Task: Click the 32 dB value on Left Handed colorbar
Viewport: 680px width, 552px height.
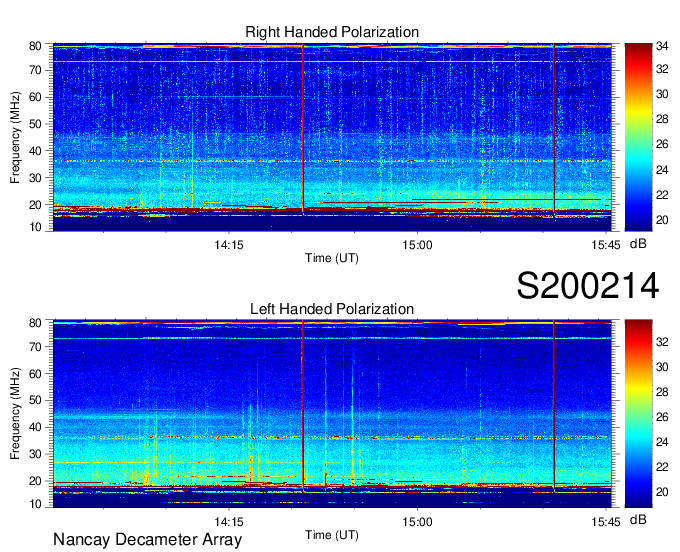Action: (662, 342)
